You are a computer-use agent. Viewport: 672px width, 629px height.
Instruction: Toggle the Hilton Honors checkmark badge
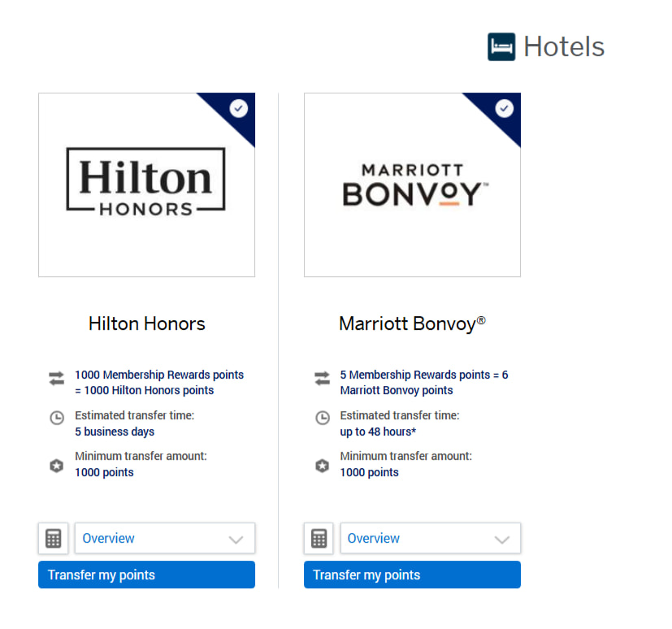point(239,108)
